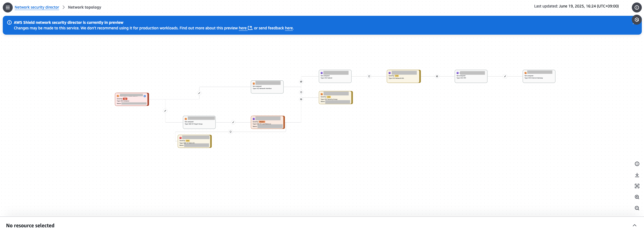
Task: Zoom out of the topology canvas
Action: pyautogui.click(x=637, y=208)
